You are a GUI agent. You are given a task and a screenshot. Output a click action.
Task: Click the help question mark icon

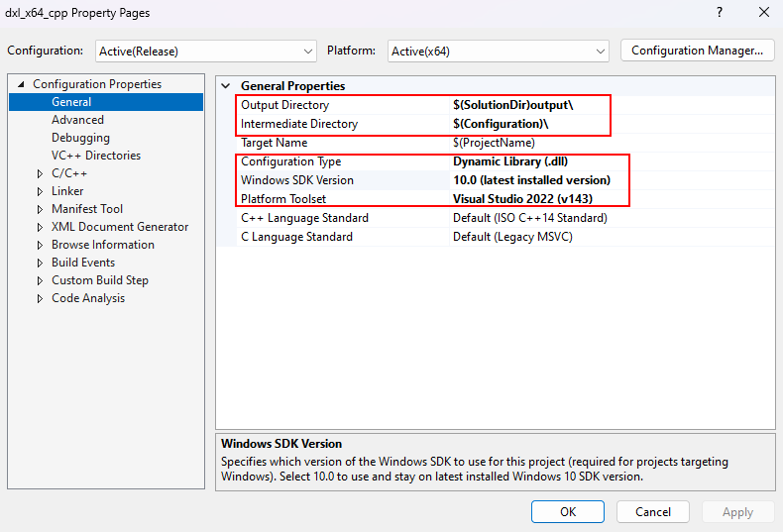coord(719,13)
